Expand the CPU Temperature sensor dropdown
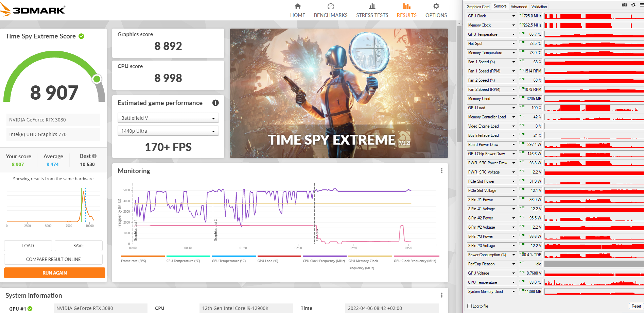Viewport: 644px width, 313px height. 514,282
